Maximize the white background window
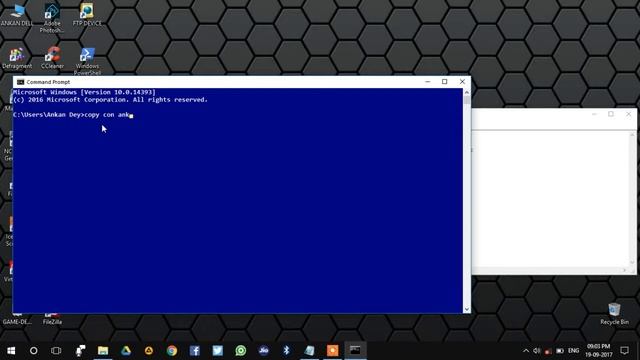Viewport: 640px width, 360px height. pos(611,114)
